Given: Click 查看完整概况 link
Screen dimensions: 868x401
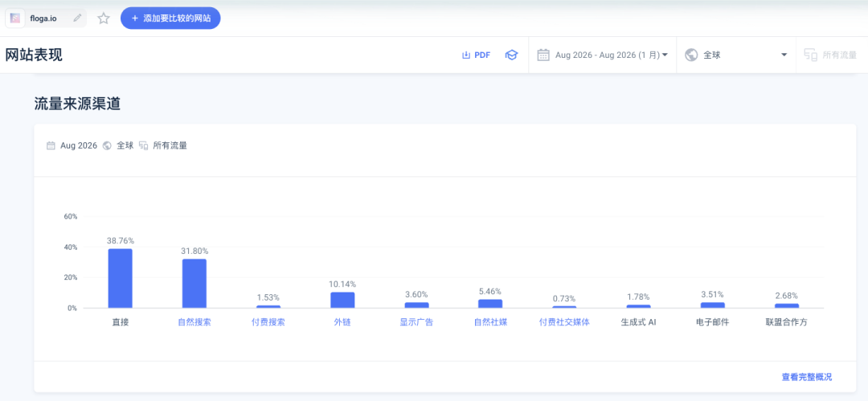Looking at the screenshot, I should click(x=807, y=377).
